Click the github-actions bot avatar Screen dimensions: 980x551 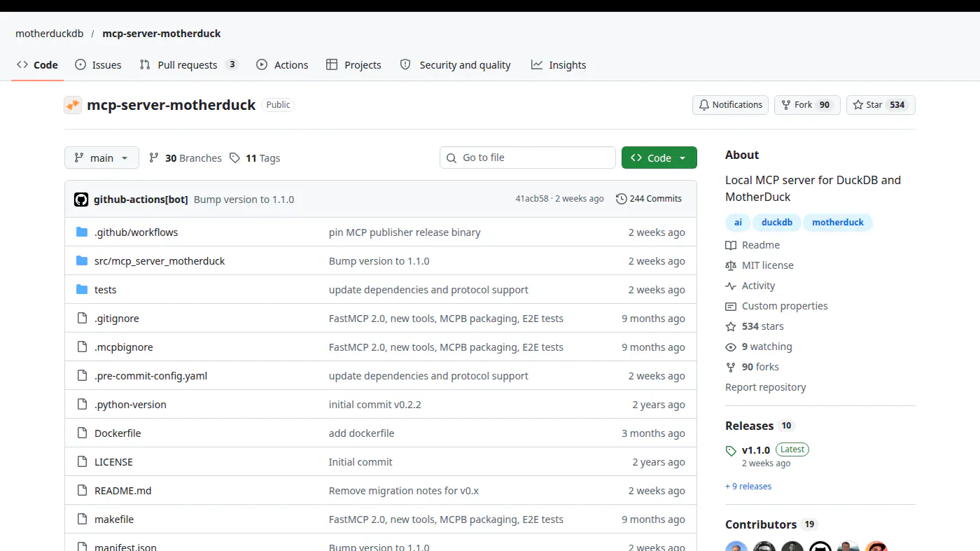pyautogui.click(x=81, y=200)
